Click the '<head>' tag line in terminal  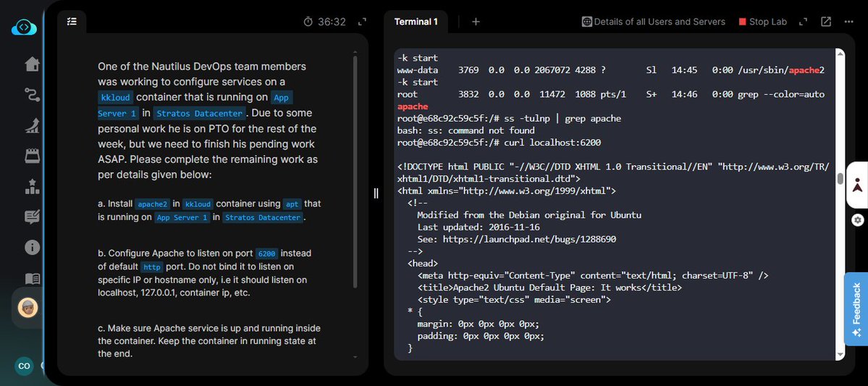point(422,264)
